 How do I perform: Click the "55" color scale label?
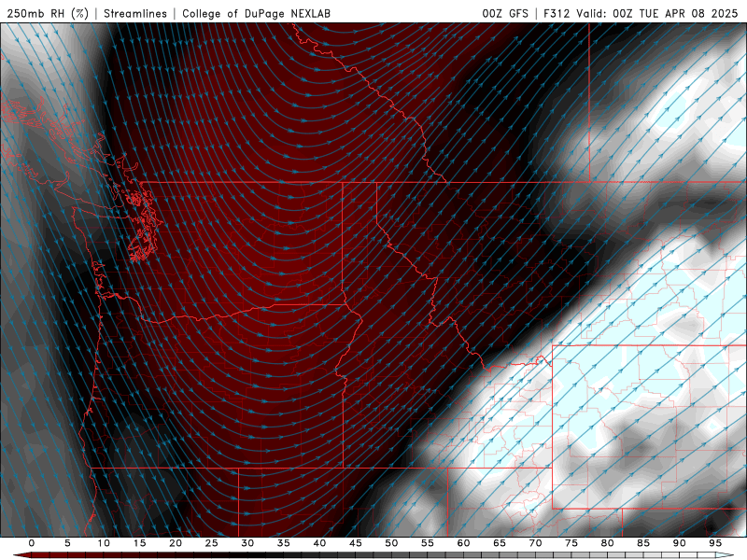(428, 543)
